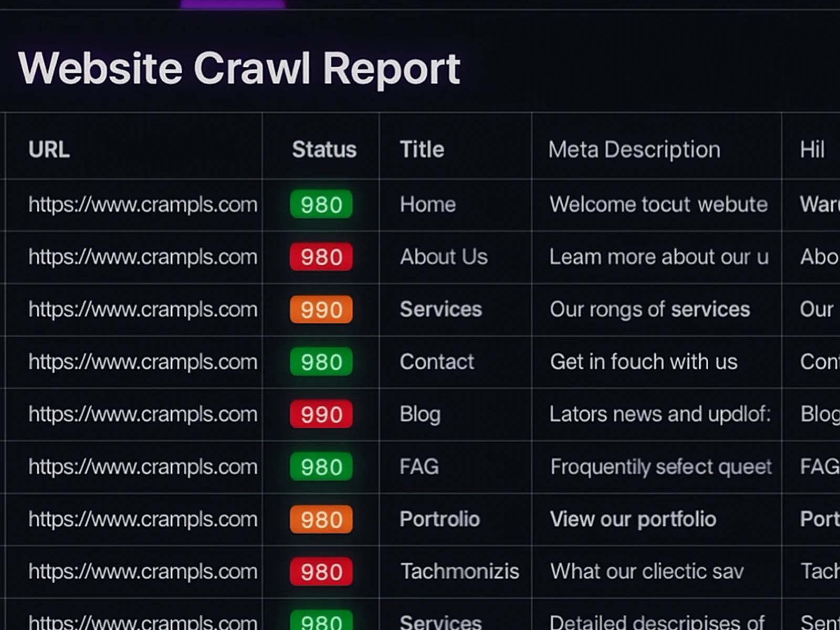This screenshot has width=840, height=630.
Task: Select the Home title cell
Action: pyautogui.click(x=428, y=204)
